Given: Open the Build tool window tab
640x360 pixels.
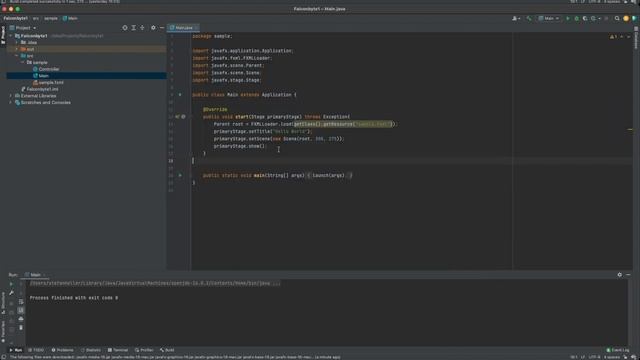Looking at the screenshot, I should point(167,350).
